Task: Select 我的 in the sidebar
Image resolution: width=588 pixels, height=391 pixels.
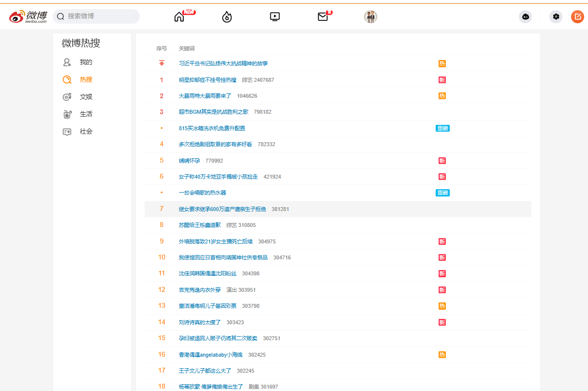Action: (x=86, y=62)
